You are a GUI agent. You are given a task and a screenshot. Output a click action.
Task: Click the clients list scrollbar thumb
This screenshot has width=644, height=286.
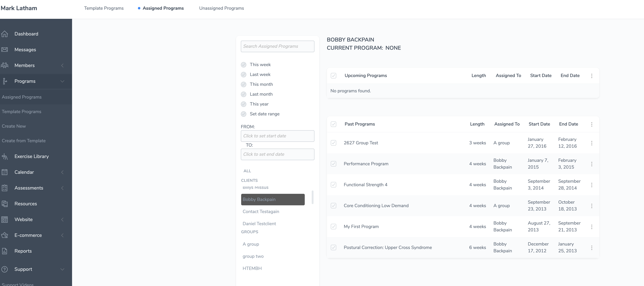pyautogui.click(x=312, y=197)
